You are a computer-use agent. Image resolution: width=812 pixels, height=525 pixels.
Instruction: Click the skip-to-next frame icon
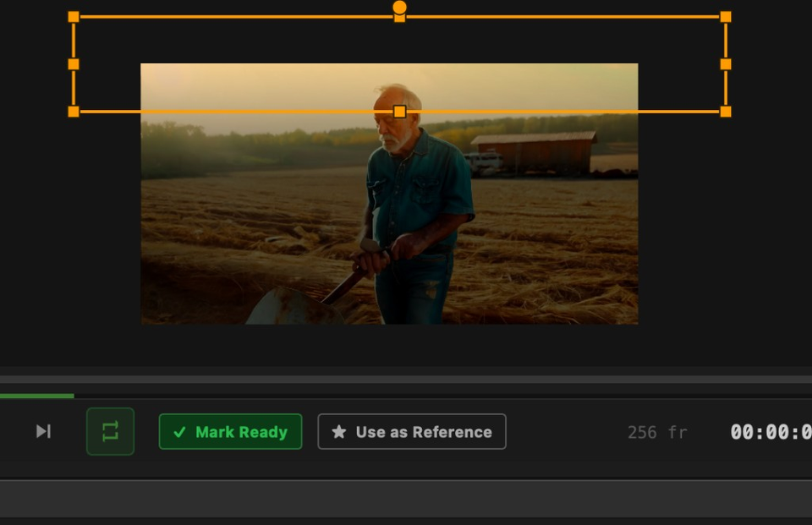pyautogui.click(x=43, y=431)
